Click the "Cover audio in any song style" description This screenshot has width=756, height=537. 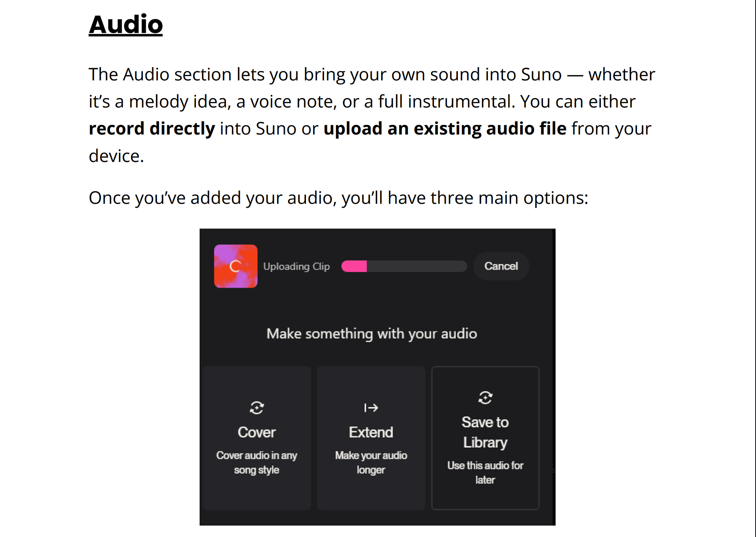tap(257, 463)
